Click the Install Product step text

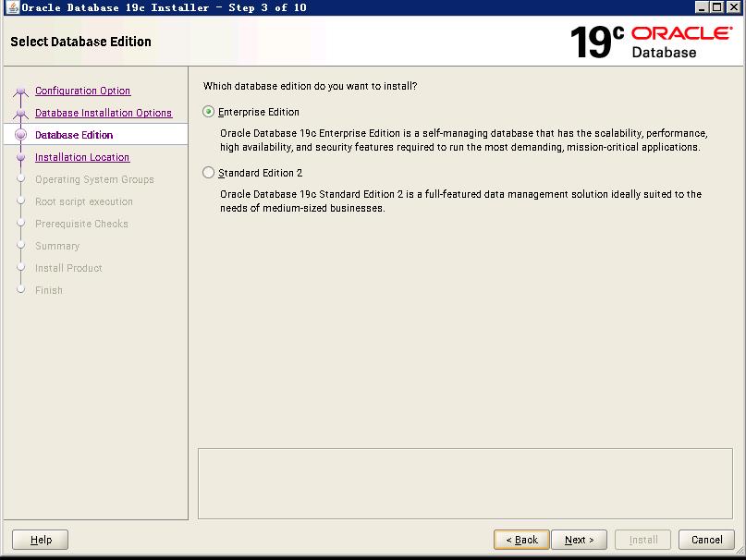point(68,268)
